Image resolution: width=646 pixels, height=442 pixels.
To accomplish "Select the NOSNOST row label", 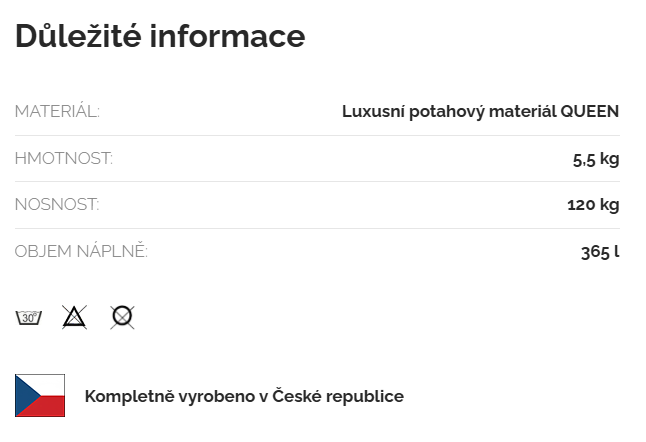I will pos(56,205).
